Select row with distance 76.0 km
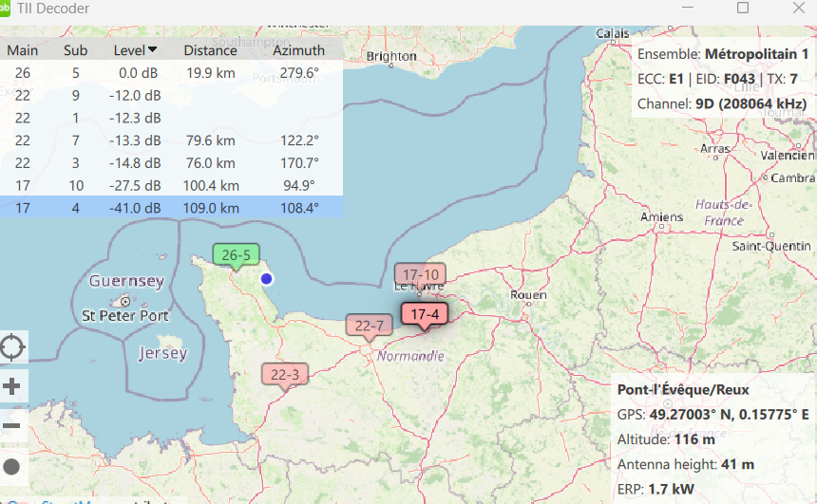 click(x=171, y=163)
